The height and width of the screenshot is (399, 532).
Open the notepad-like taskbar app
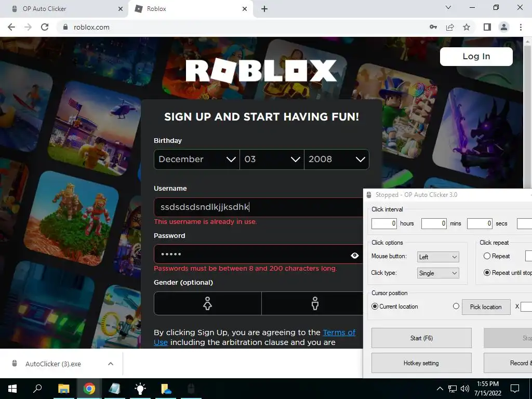[x=114, y=389]
